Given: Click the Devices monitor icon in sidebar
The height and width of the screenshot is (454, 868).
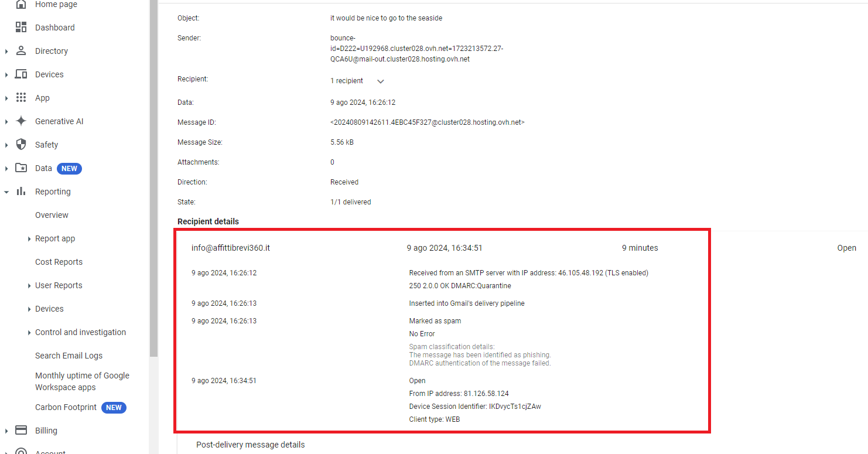Looking at the screenshot, I should click(x=21, y=74).
